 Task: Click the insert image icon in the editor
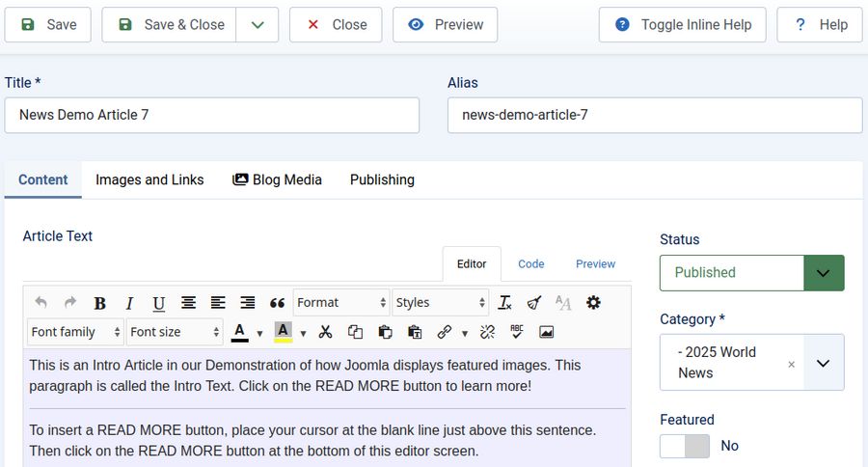(547, 332)
